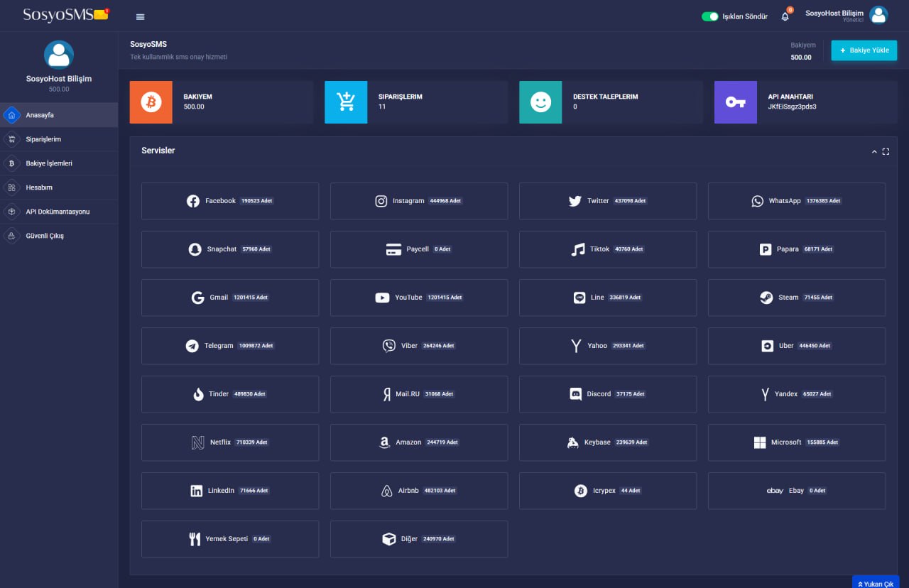Click the Snapchat icon

(195, 249)
